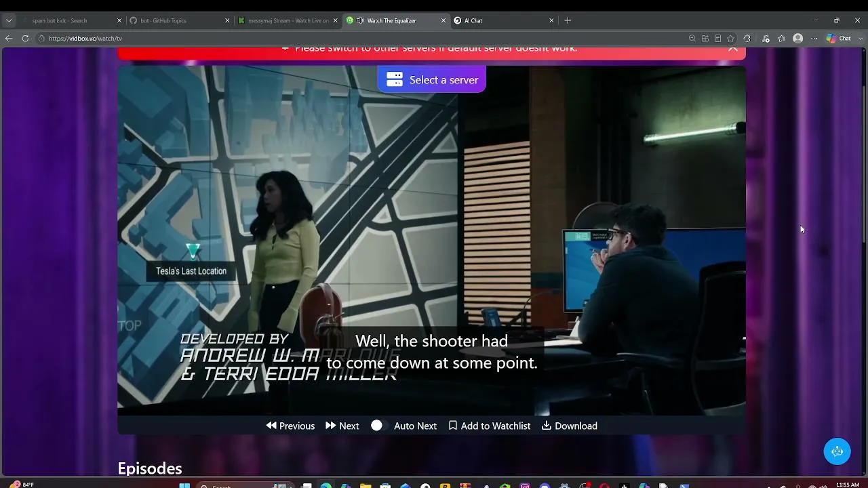Image resolution: width=868 pixels, height=488 pixels.
Task: Close the bot GitHub Topics tab
Action: [x=227, y=20]
